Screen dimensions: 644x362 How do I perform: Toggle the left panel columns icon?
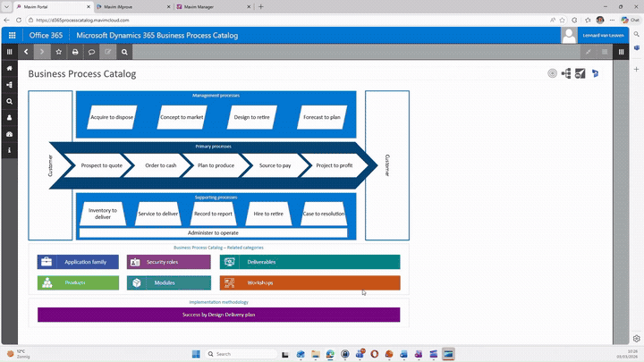point(10,52)
